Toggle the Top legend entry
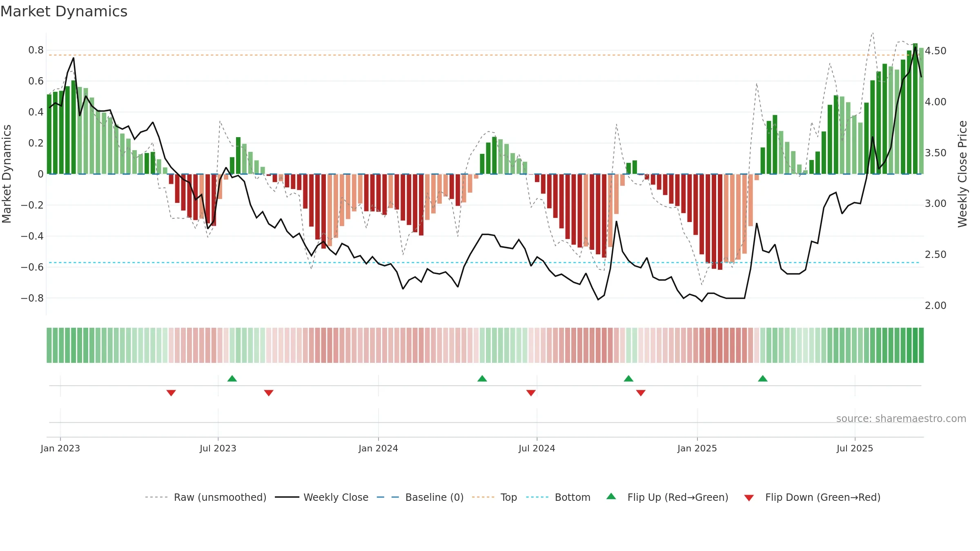The image size is (980, 551). (494, 497)
